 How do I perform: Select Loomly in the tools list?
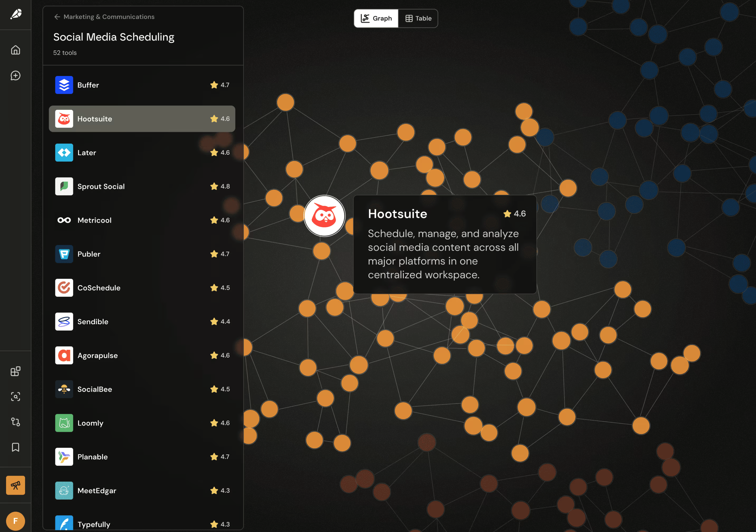point(142,423)
